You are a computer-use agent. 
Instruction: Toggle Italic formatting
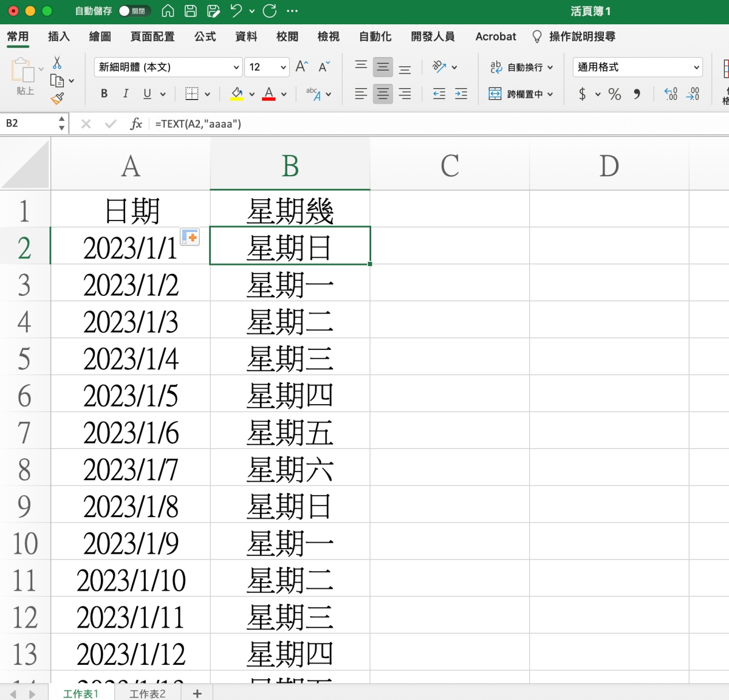point(126,94)
